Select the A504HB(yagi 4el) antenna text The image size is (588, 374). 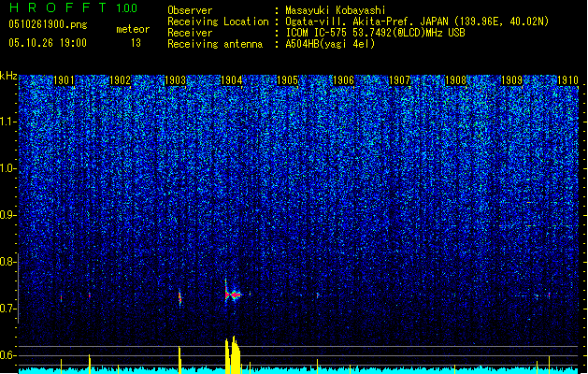coord(330,44)
